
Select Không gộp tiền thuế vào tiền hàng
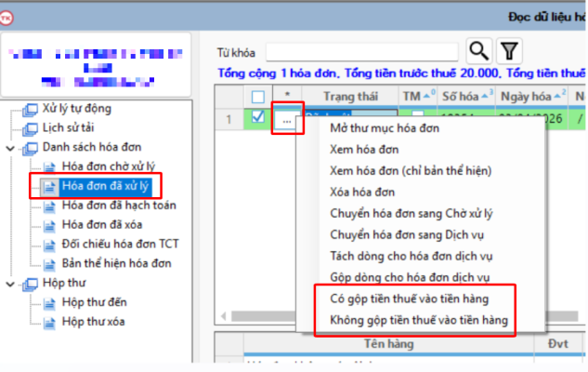(x=419, y=321)
